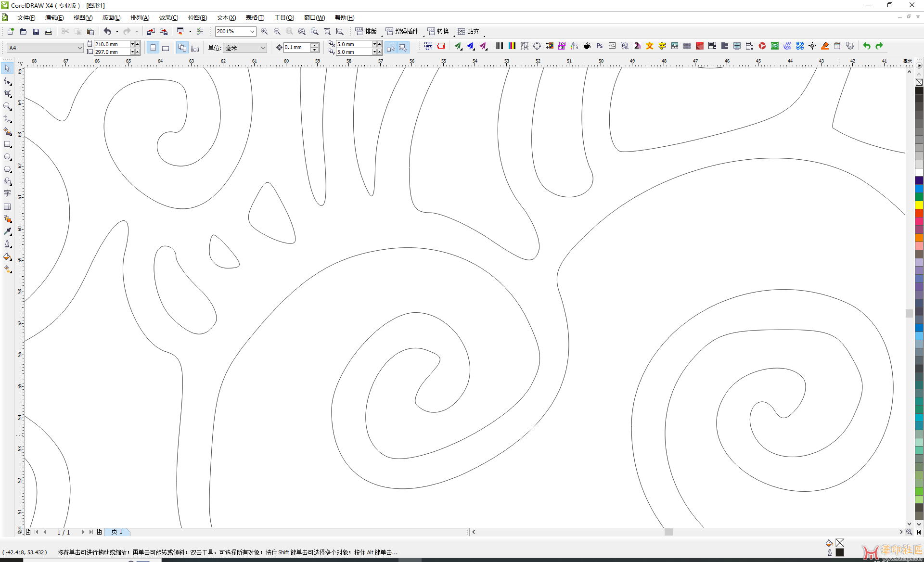Click the Ps Photoshop plugin icon
This screenshot has width=924, height=562.
(600, 46)
